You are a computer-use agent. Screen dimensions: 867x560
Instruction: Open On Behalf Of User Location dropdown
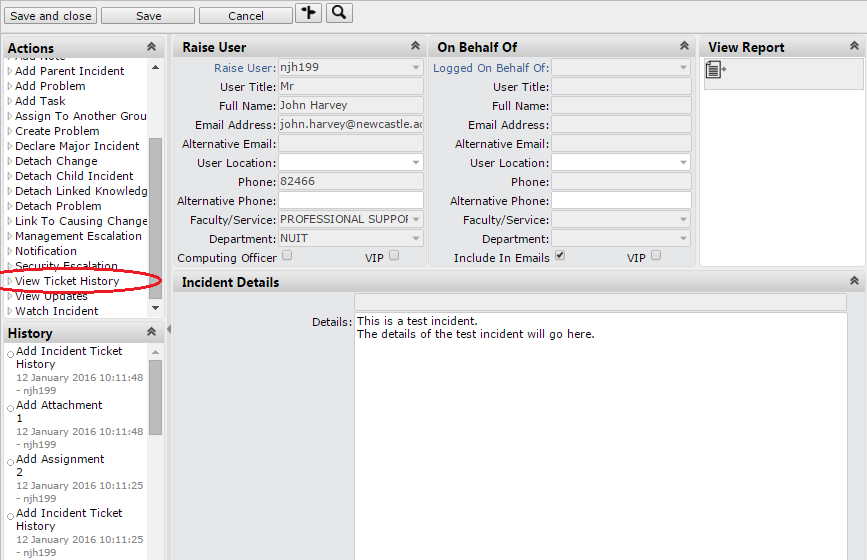(684, 162)
